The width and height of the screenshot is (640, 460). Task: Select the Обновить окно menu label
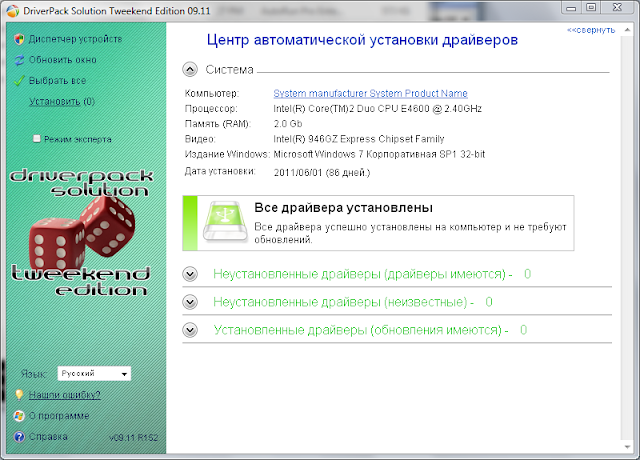coord(62,60)
